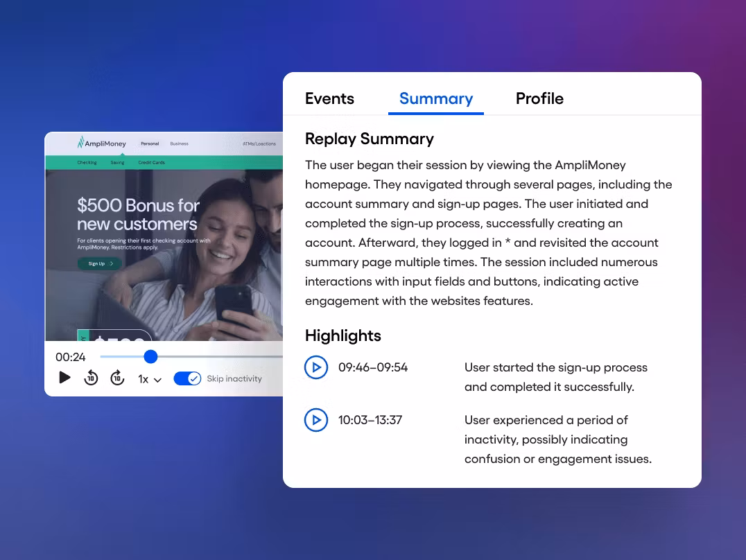The image size is (746, 560).
Task: Select the Summary tab
Action: click(x=435, y=98)
